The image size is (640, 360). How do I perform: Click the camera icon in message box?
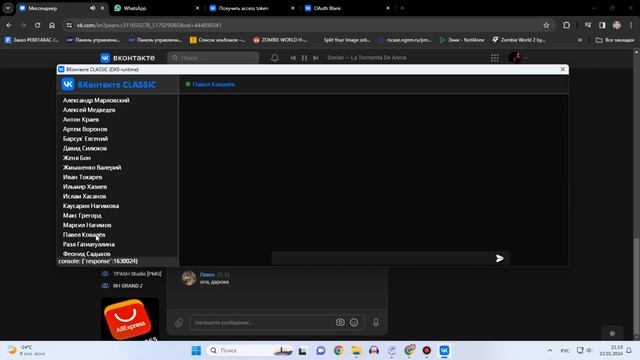click(x=340, y=322)
